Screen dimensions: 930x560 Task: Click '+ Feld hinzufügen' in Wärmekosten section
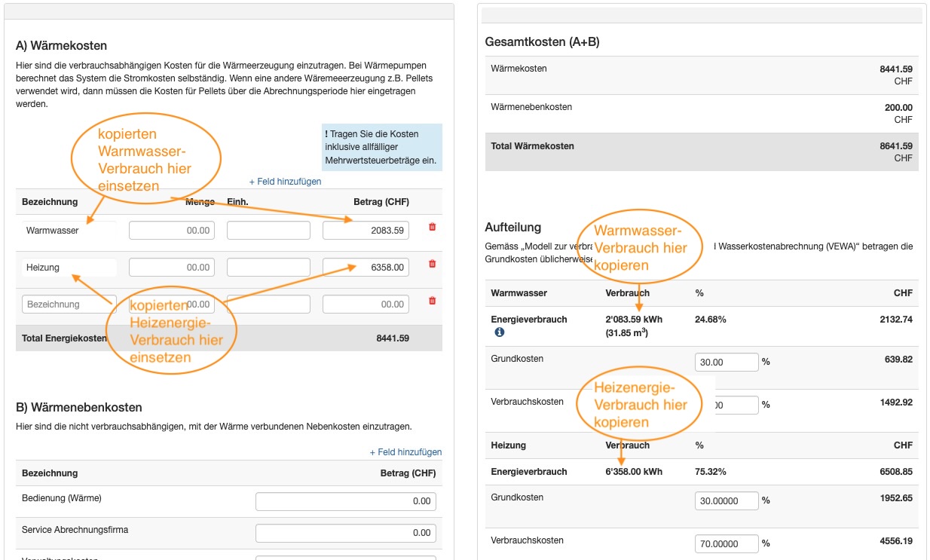285,182
